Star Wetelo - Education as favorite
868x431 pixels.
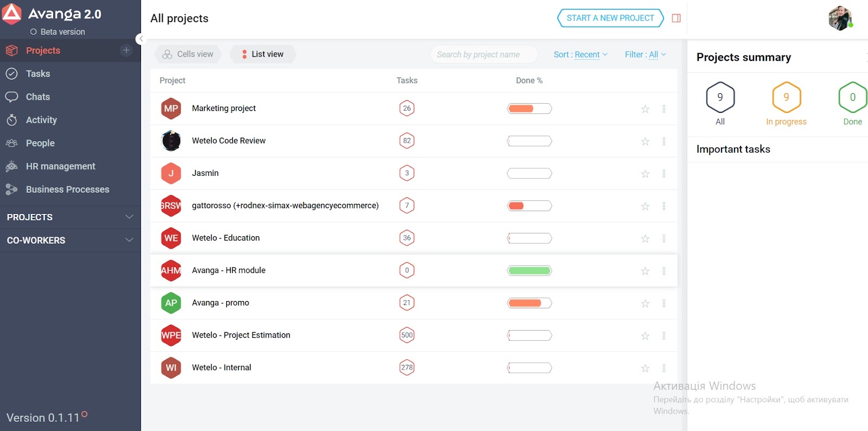[x=645, y=238]
